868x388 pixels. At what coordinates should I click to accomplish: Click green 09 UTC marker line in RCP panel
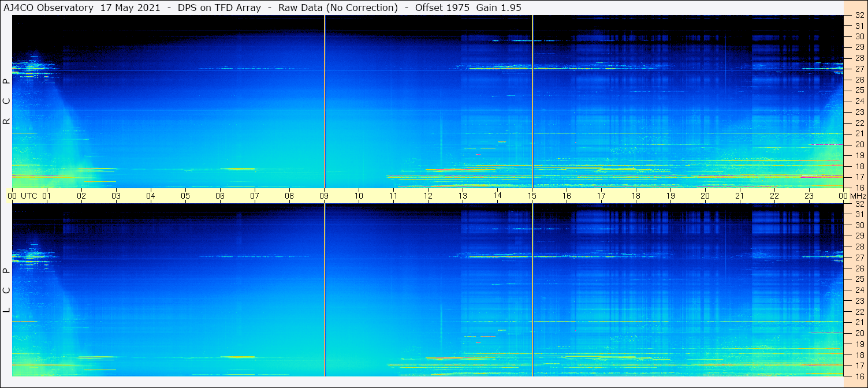tap(325, 101)
